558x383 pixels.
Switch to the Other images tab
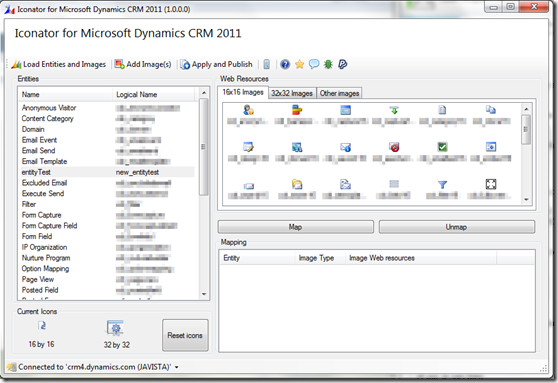[339, 93]
